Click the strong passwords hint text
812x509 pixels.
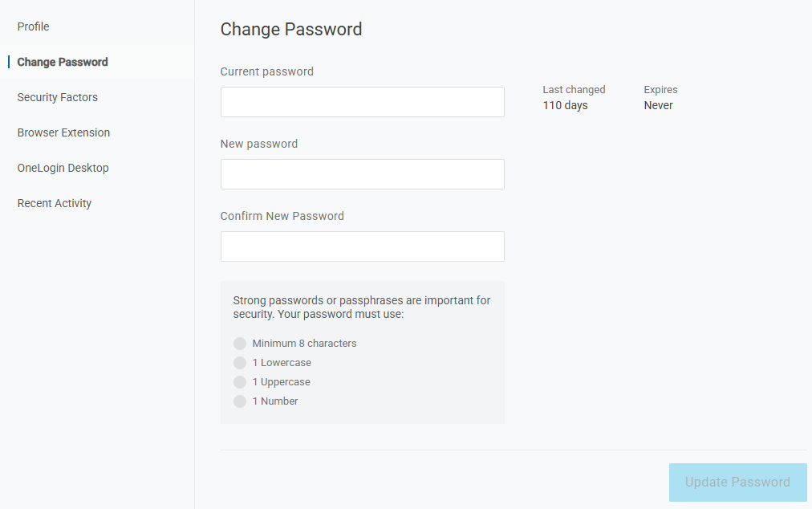[361, 307]
